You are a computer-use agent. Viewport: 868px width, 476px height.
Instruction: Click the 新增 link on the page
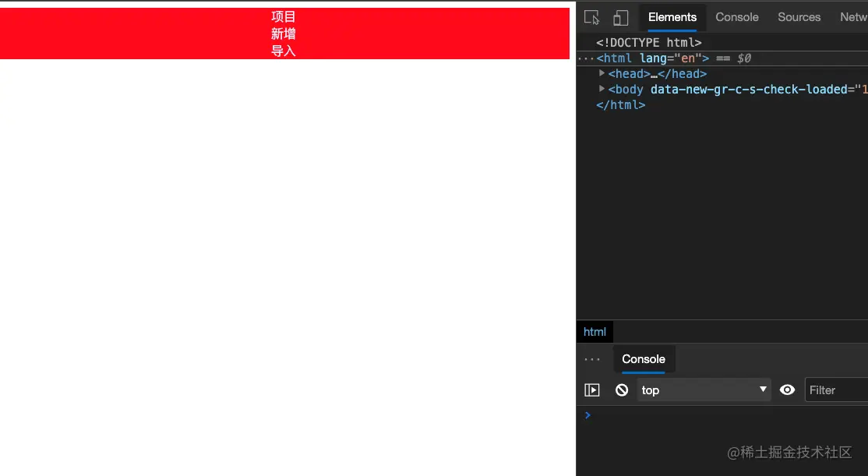pos(283,33)
